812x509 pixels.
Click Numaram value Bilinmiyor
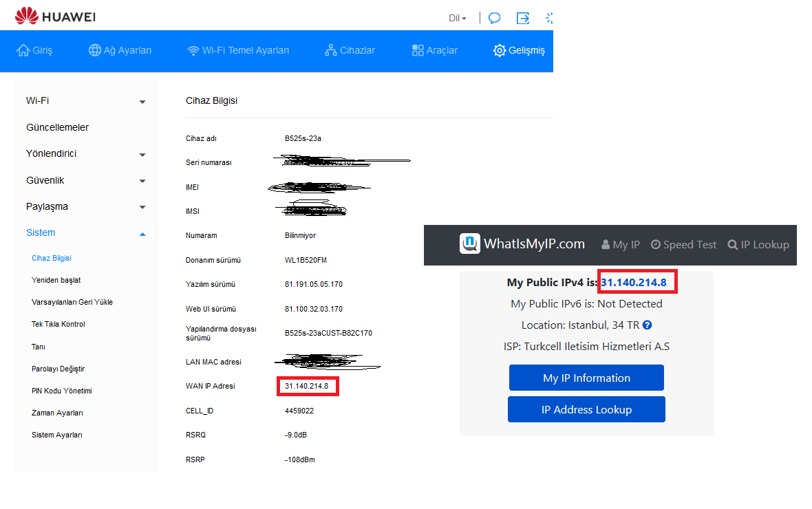[300, 235]
